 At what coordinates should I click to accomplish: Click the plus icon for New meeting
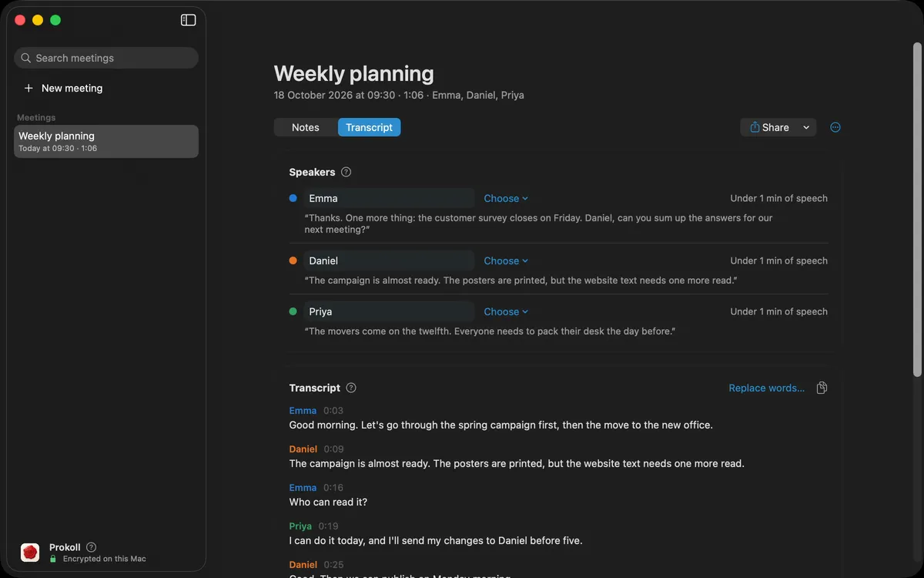pyautogui.click(x=28, y=88)
